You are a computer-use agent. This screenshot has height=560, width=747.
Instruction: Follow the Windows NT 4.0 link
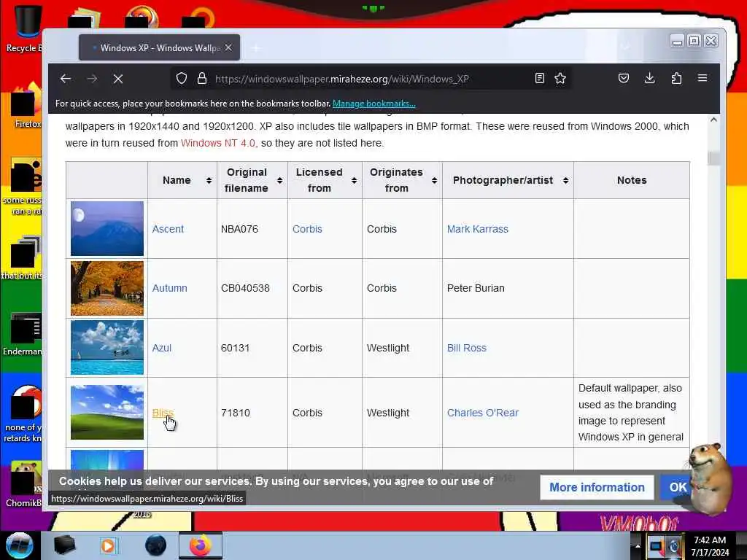[x=217, y=143]
